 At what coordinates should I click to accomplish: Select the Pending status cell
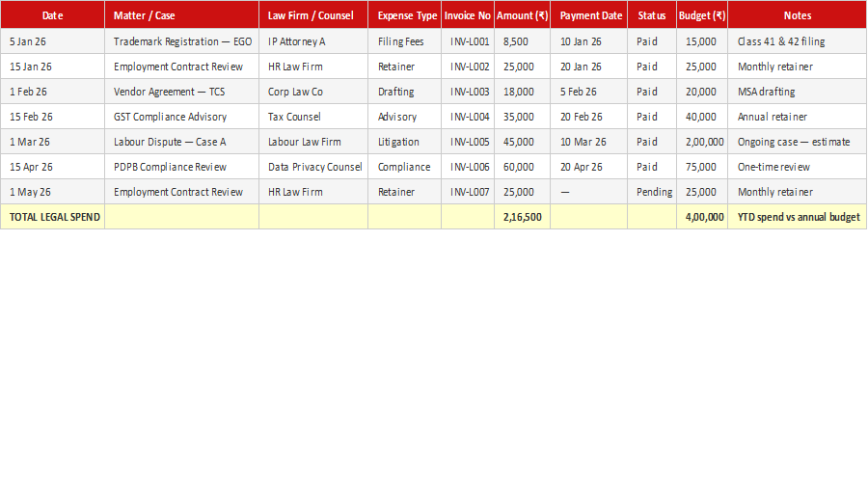[652, 192]
